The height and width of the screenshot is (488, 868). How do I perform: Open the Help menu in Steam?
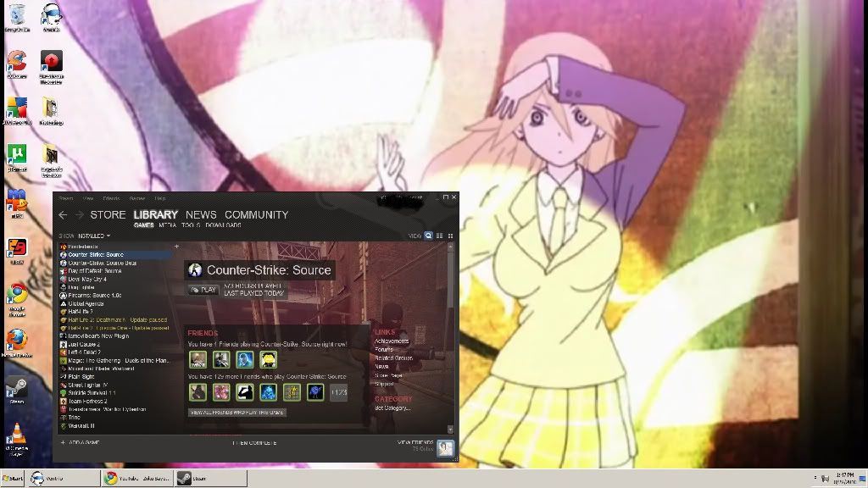[160, 198]
